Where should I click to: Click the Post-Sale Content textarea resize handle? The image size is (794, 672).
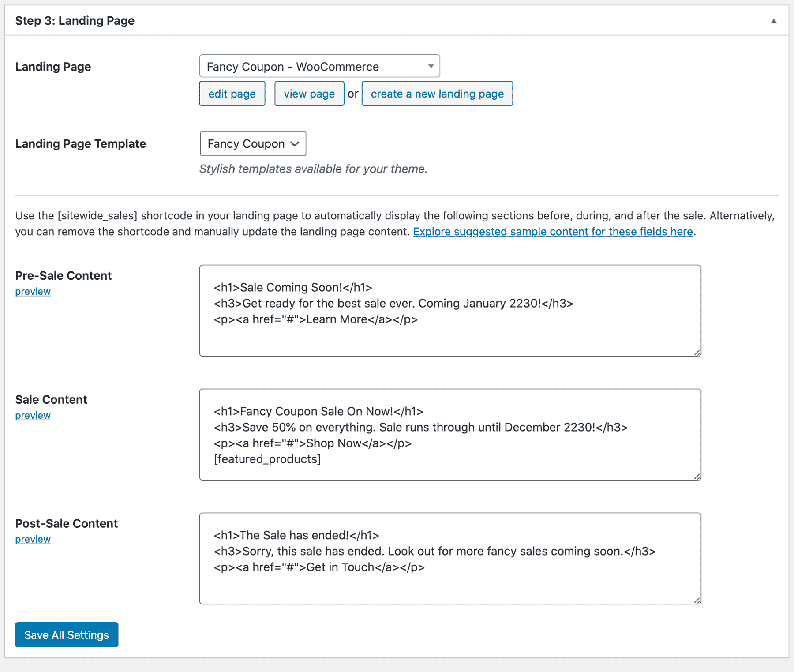697,600
